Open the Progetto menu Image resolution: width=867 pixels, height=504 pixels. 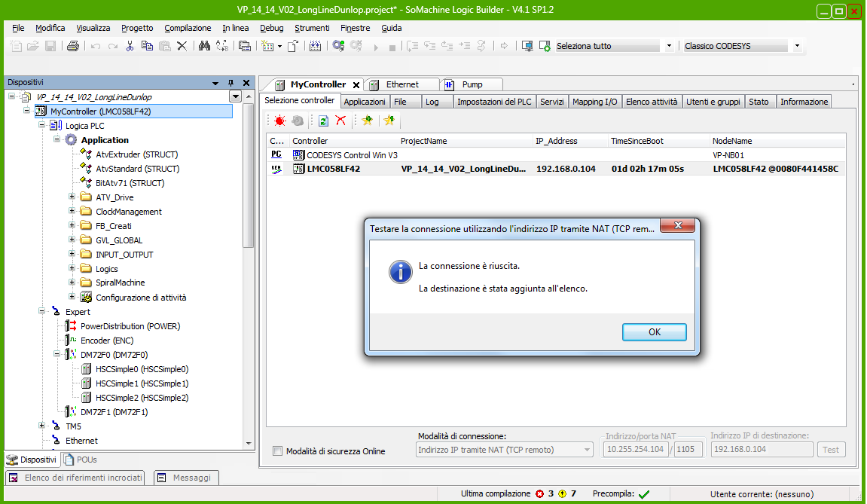pos(137,28)
